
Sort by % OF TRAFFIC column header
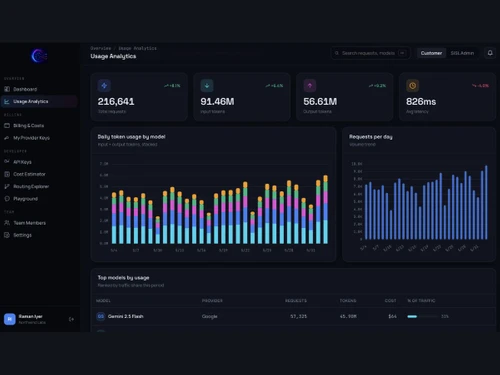[421, 301]
